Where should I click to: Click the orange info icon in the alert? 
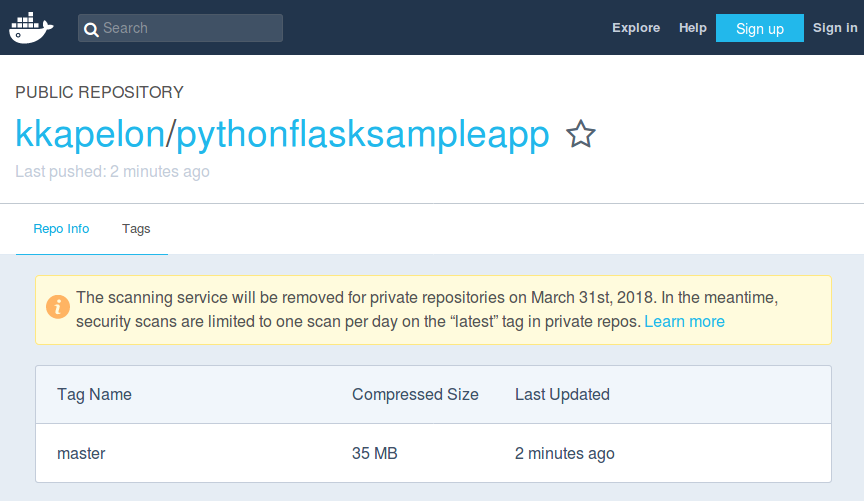(x=59, y=309)
